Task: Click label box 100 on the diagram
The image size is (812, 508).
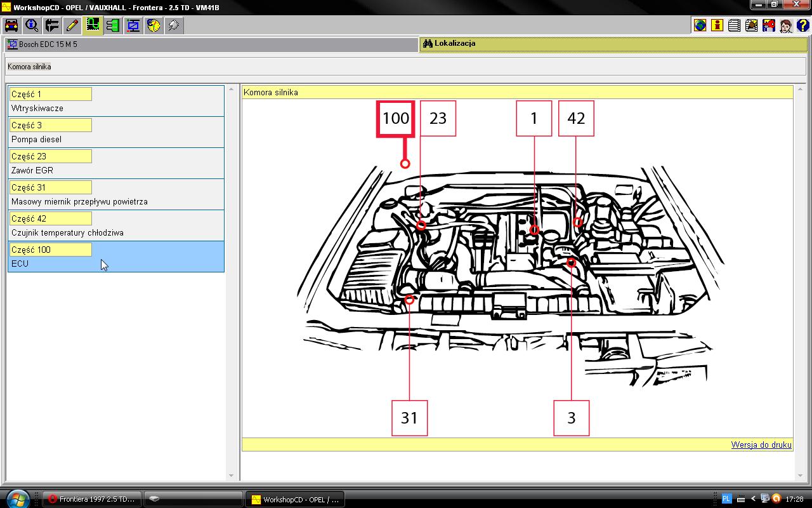Action: click(396, 119)
